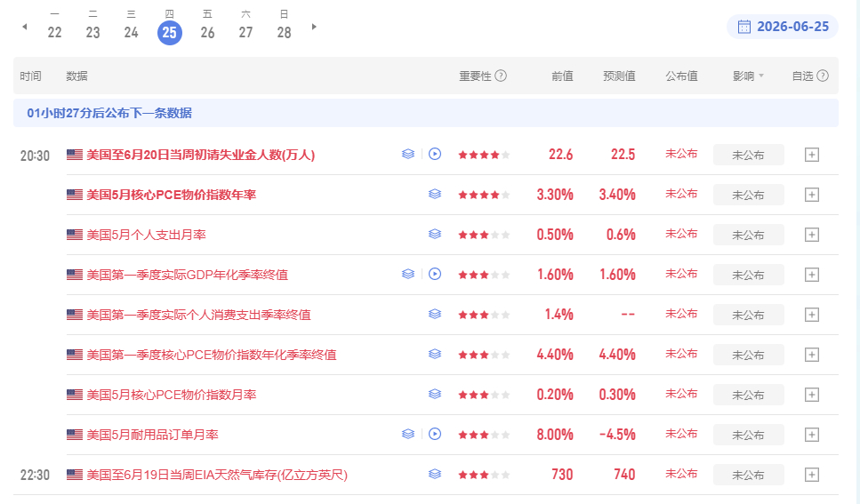Add 5月耐用品订单月率 to watchlist
The width and height of the screenshot is (860, 504).
coord(812,435)
